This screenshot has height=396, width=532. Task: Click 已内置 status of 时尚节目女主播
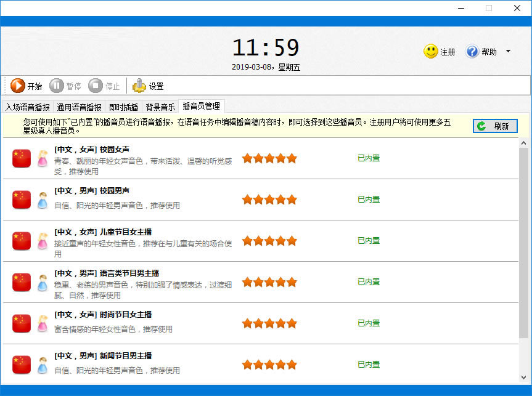coord(369,323)
